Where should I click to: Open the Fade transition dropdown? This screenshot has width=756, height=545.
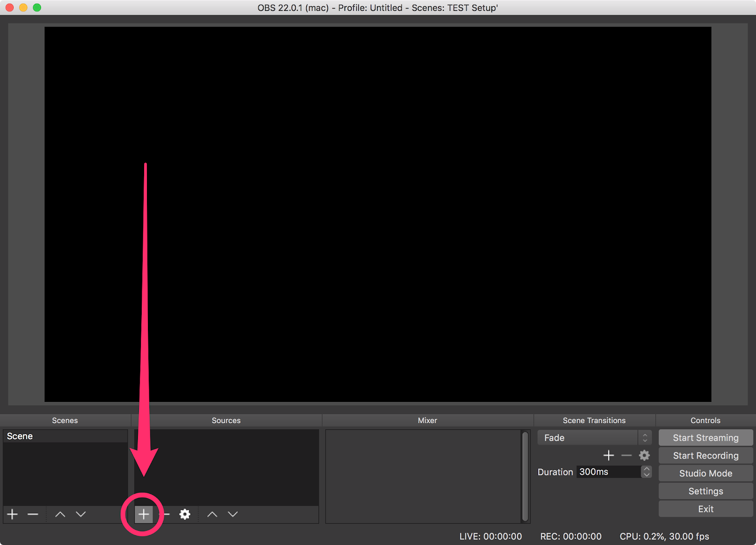click(x=594, y=438)
